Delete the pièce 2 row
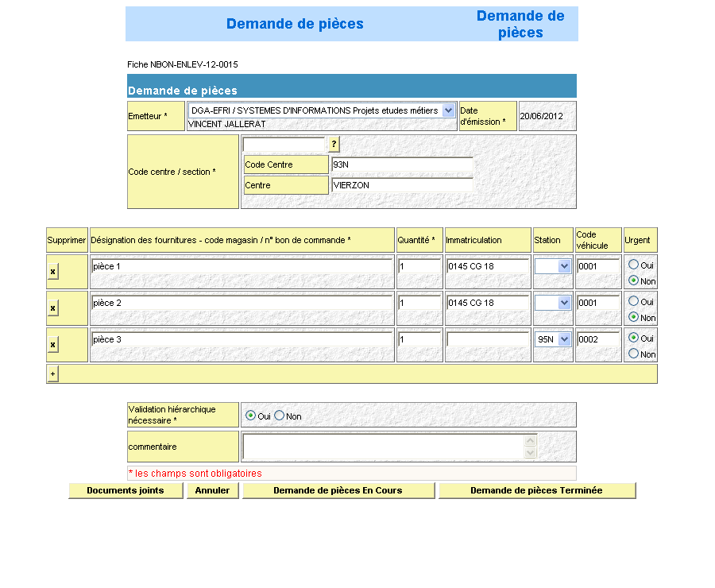 pos(53,308)
